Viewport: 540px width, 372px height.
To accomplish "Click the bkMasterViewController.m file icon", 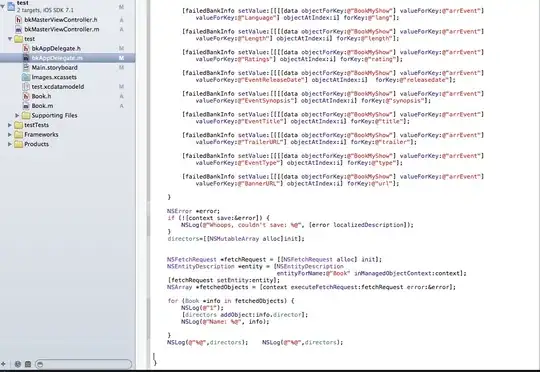I will 19,30.
